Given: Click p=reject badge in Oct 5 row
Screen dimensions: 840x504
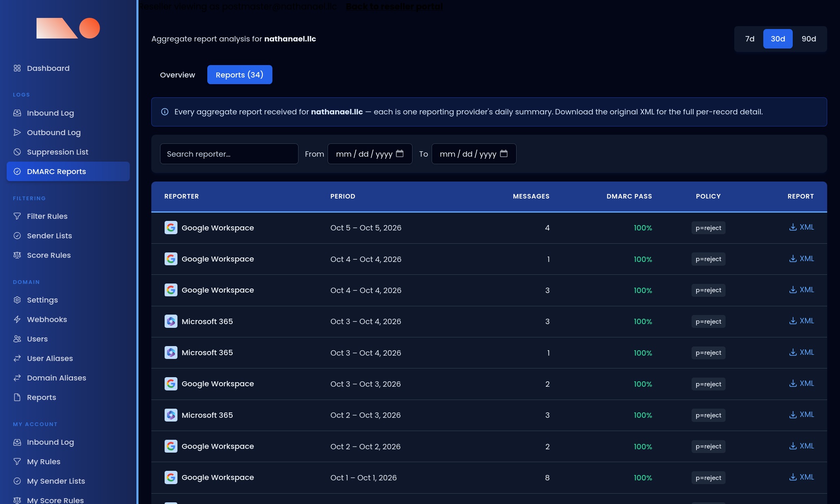Looking at the screenshot, I should click(708, 228).
